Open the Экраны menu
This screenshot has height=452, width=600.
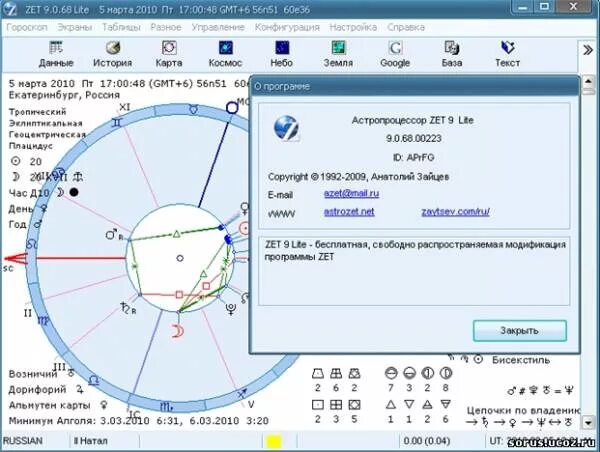pos(75,27)
